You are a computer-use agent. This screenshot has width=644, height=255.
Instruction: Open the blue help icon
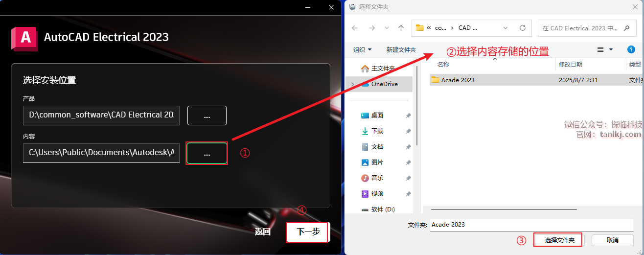(x=631, y=49)
